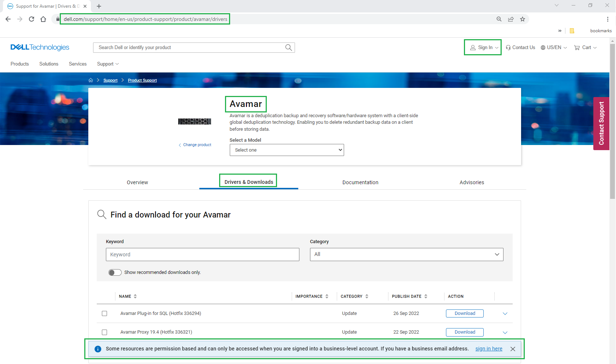Open the Select a Model dropdown

pyautogui.click(x=287, y=150)
